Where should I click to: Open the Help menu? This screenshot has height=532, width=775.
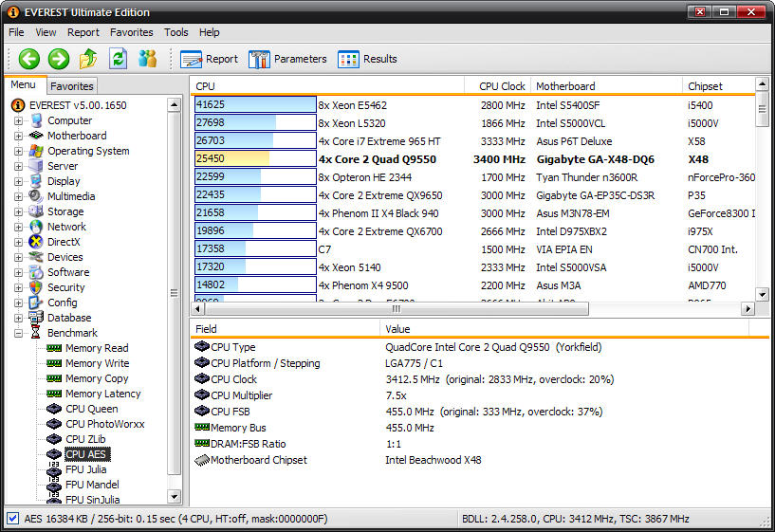pyautogui.click(x=209, y=32)
